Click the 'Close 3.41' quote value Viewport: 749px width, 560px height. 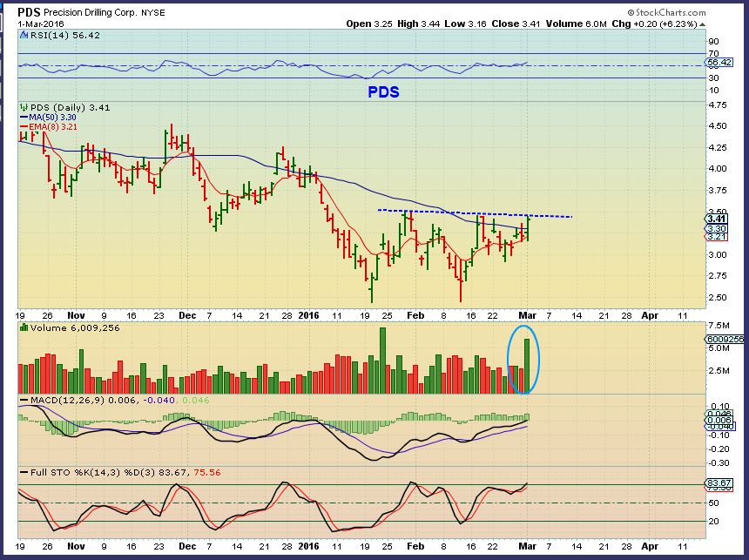point(516,24)
